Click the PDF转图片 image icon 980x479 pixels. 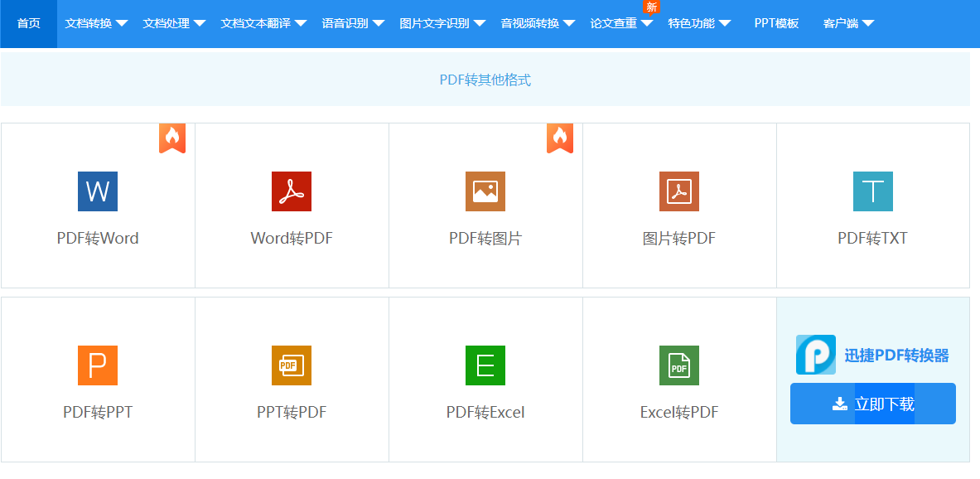click(x=485, y=191)
